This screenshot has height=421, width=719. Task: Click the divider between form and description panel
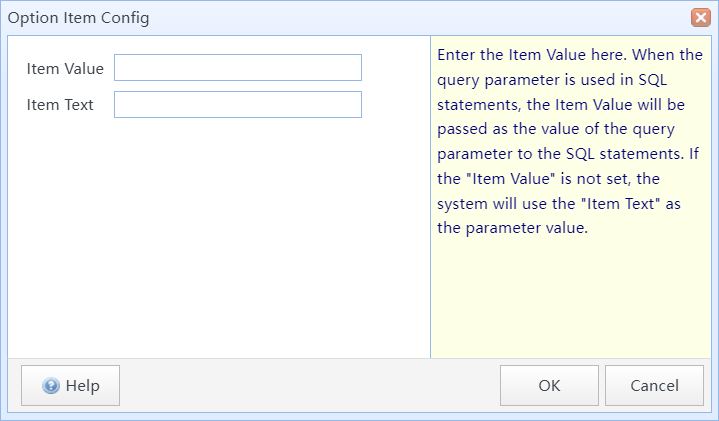(x=431, y=197)
